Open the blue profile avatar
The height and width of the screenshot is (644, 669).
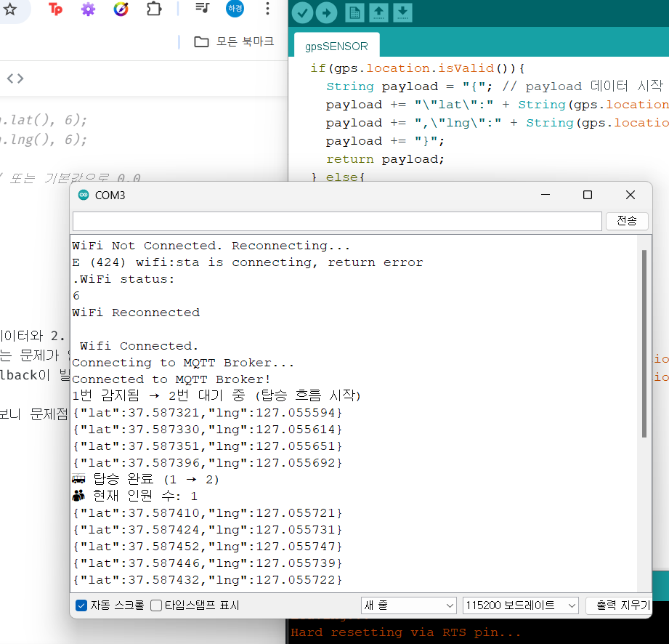click(x=235, y=8)
